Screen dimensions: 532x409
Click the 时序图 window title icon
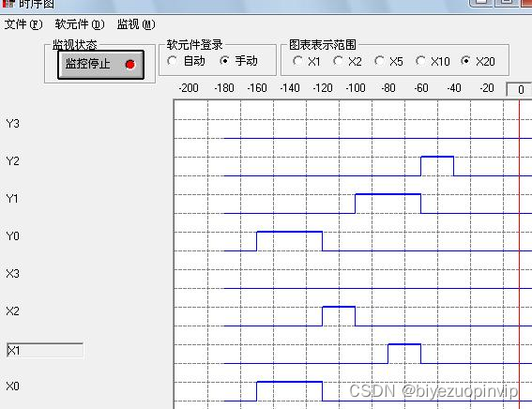point(8,4)
